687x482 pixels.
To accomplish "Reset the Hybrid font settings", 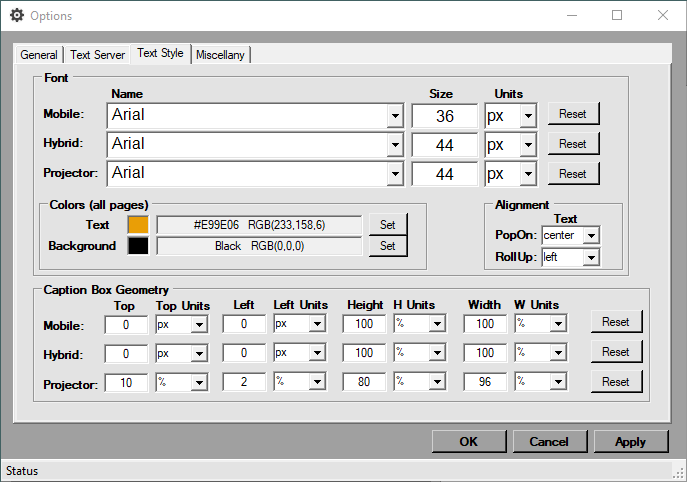I will pos(573,144).
